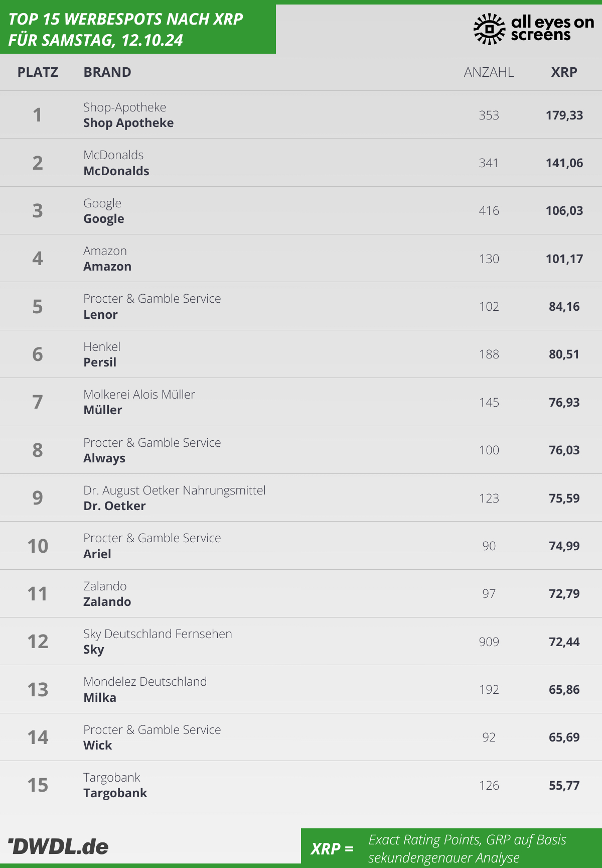Click the all eyes on screens eye logo
This screenshot has height=868, width=602.
click(x=489, y=29)
